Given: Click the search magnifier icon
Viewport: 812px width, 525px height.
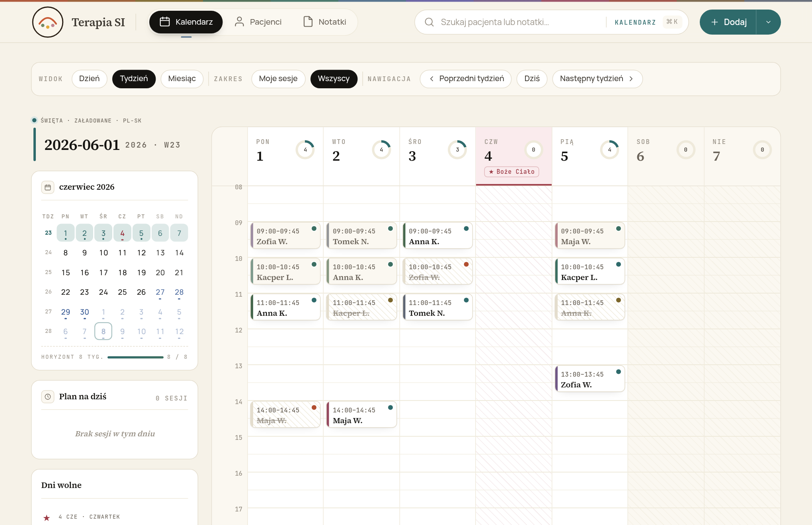Looking at the screenshot, I should point(429,22).
